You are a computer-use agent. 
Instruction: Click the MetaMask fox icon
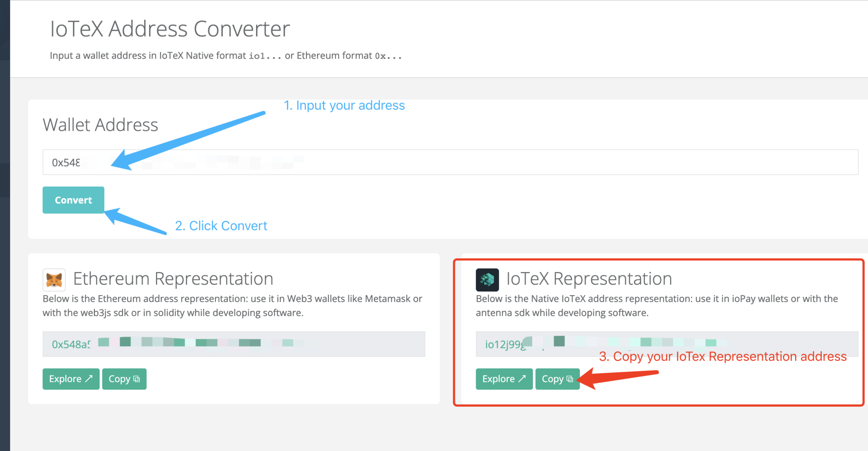pos(54,280)
